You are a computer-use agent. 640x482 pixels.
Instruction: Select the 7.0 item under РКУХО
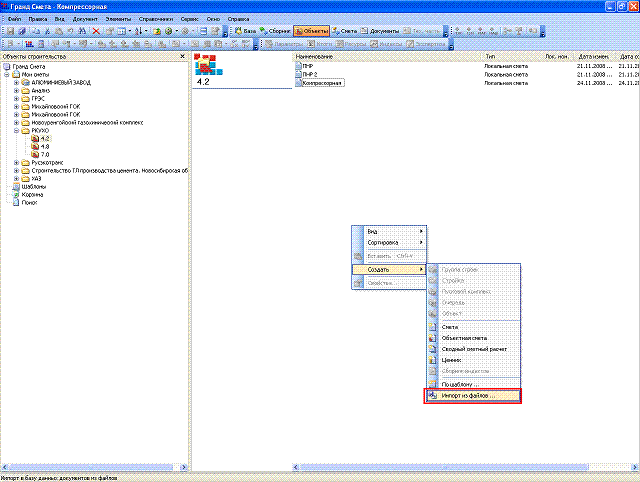pyautogui.click(x=45, y=154)
